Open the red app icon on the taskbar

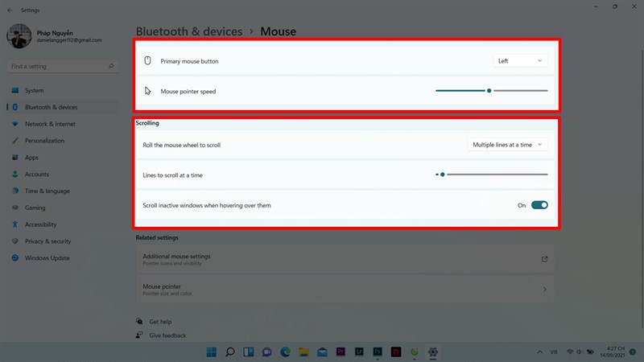pyautogui.click(x=396, y=352)
